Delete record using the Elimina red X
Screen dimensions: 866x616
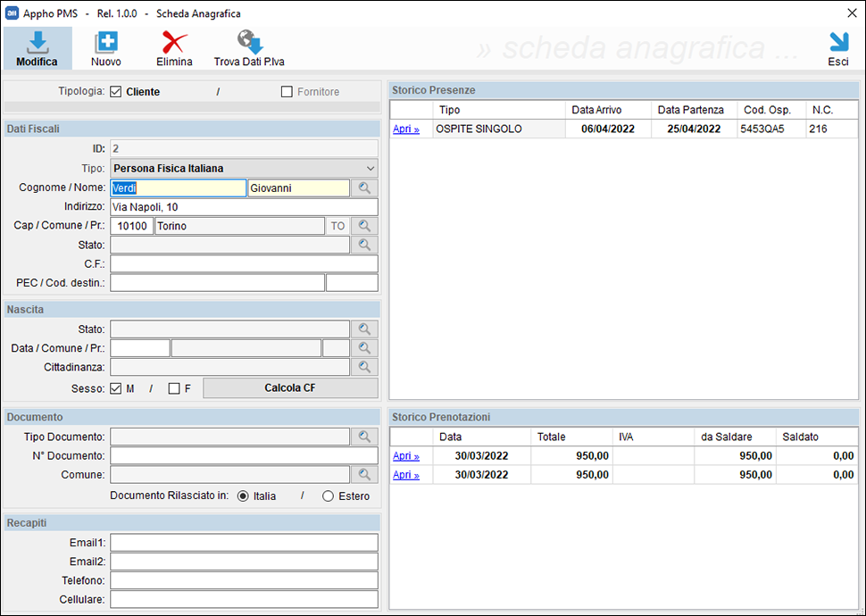(x=174, y=42)
